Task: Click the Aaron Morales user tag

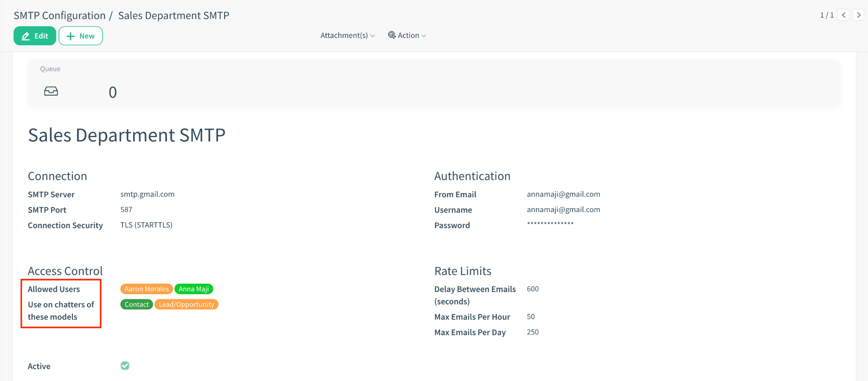Action: [x=146, y=289]
